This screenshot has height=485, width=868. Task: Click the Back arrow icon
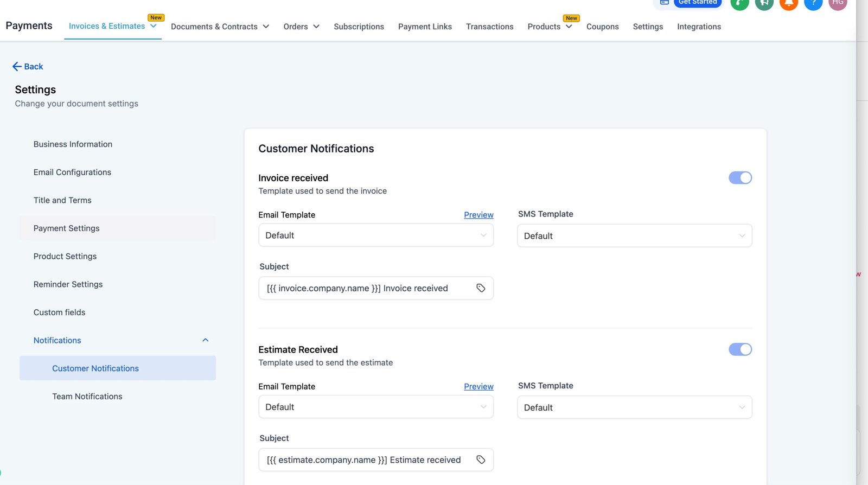pyautogui.click(x=17, y=67)
